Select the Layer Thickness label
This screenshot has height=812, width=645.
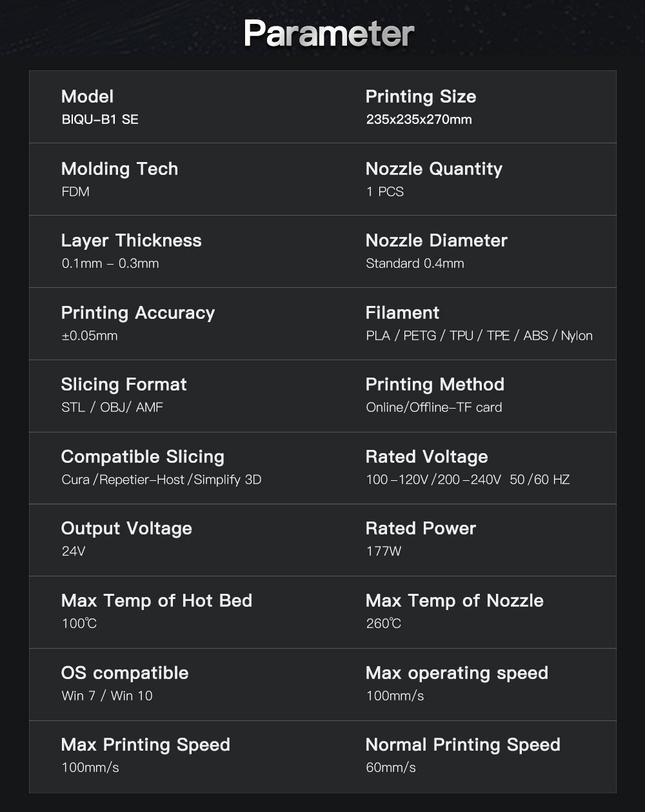coord(132,241)
